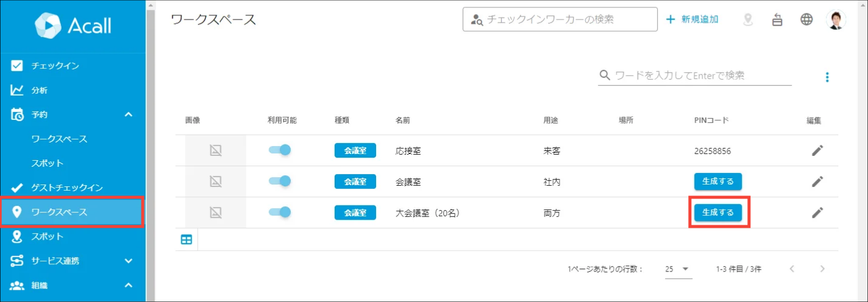Viewport: 868px width, 302px height.
Task: Open the user profile avatar
Action: 836,19
